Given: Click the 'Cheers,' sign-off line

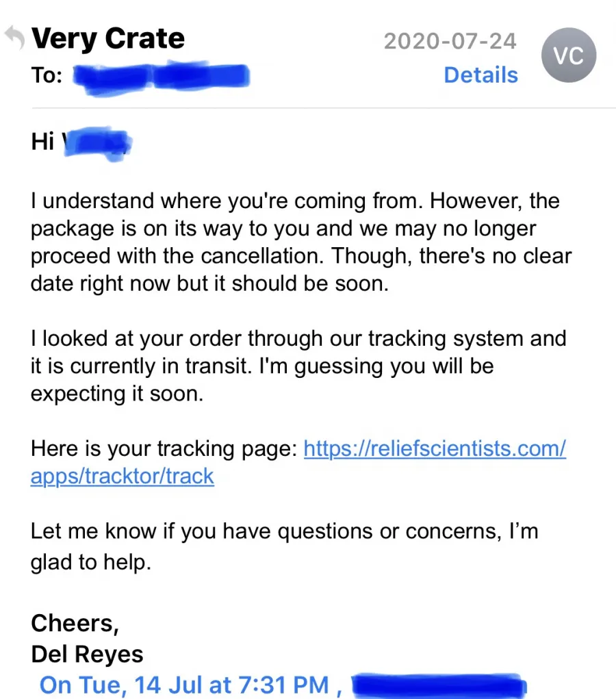Looking at the screenshot, I should 75,623.
